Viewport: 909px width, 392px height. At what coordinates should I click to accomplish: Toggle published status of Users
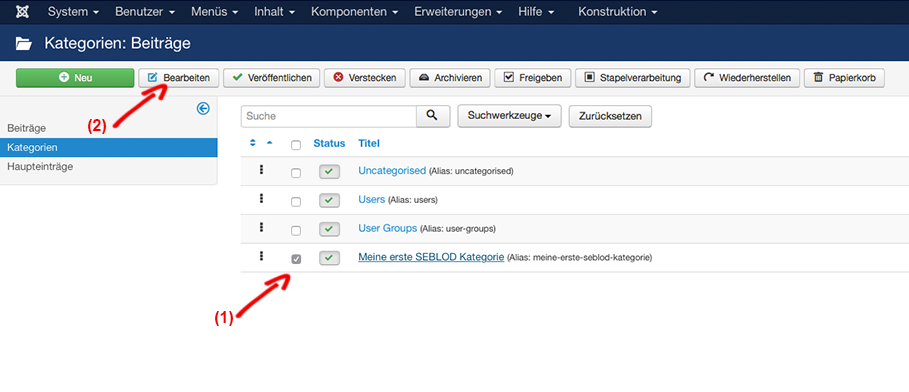point(329,200)
